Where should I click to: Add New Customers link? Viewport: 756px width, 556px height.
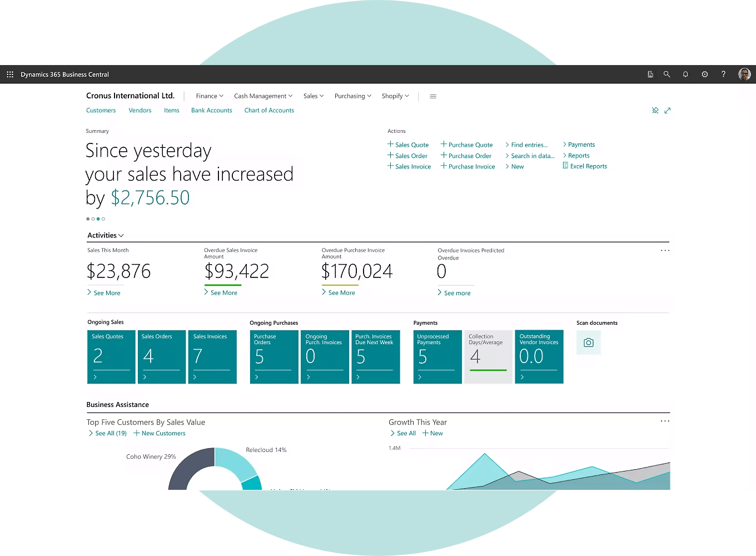click(160, 433)
